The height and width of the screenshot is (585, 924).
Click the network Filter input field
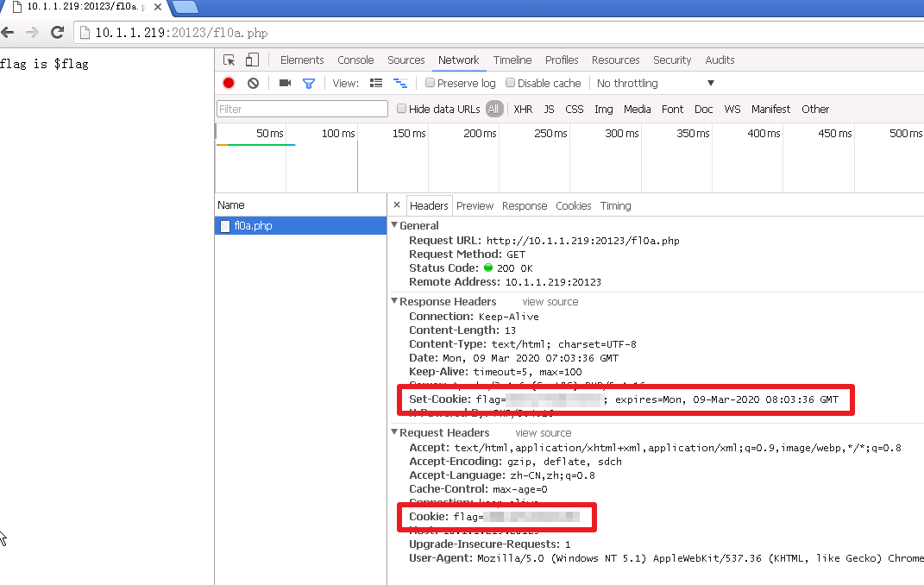(302, 109)
